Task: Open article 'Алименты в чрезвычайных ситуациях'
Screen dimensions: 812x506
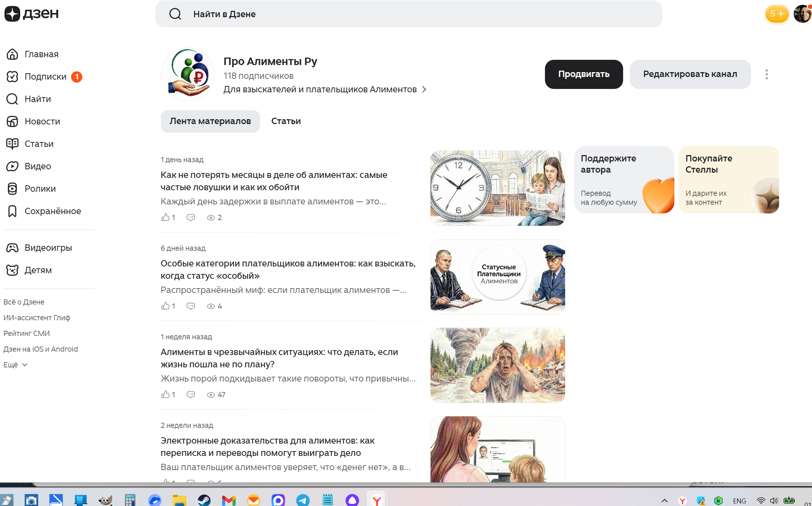Action: pyautogui.click(x=279, y=358)
